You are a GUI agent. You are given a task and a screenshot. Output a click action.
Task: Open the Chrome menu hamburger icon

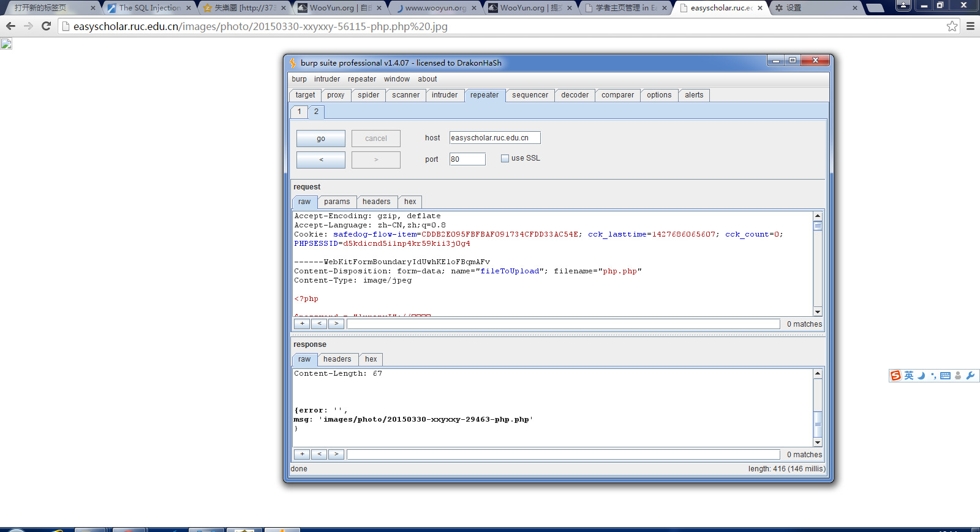(970, 26)
